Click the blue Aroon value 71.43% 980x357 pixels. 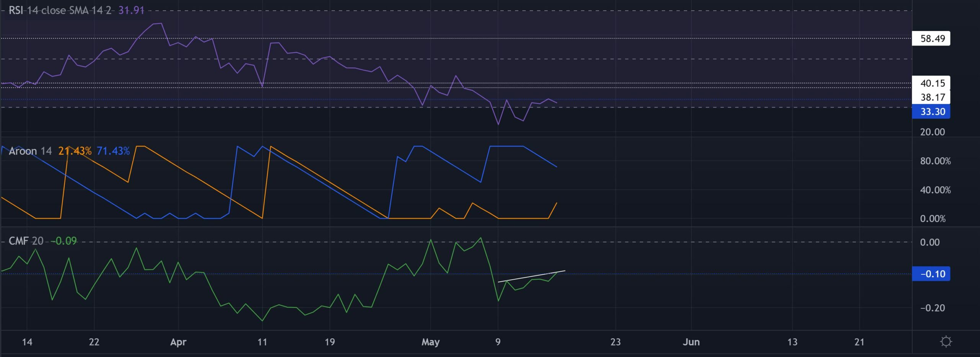[x=113, y=151]
